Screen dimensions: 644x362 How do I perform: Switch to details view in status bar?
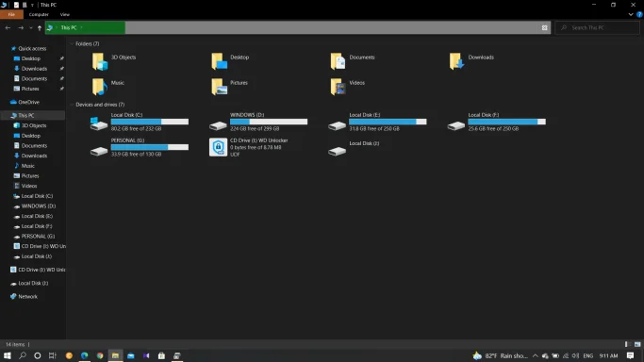tap(627, 344)
